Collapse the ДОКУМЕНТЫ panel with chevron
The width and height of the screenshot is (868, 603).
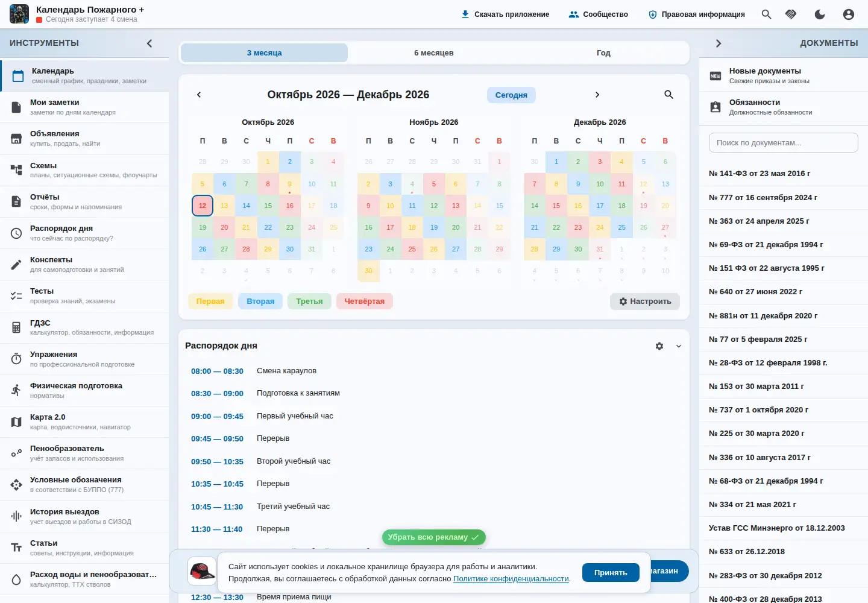pyautogui.click(x=719, y=43)
